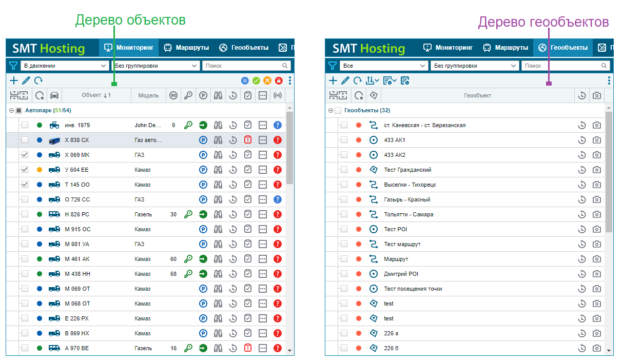623x364 pixels.
Task: Collapse the Автопарк group
Action: (11, 110)
